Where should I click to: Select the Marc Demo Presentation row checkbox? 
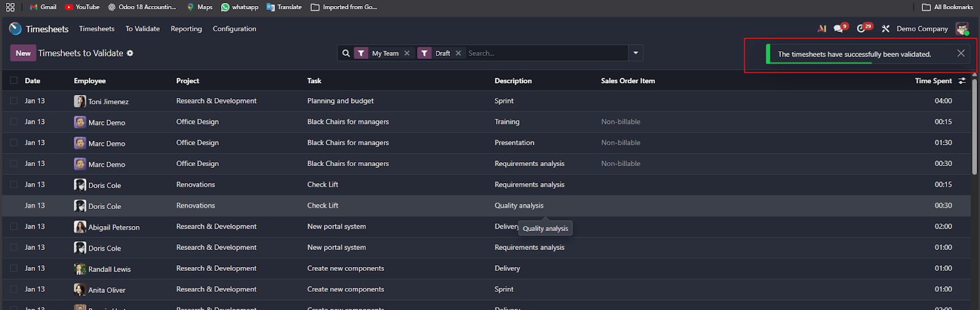(x=13, y=142)
